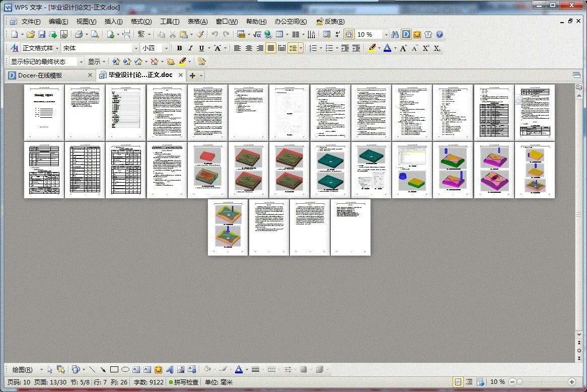
Task: Open the 显示 review dropdown
Action: pos(96,61)
